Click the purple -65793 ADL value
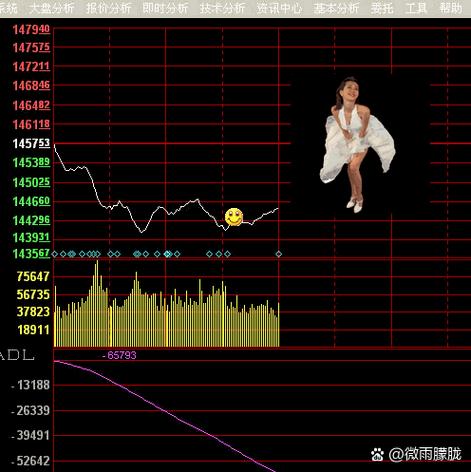The height and width of the screenshot is (472, 471). [120, 355]
